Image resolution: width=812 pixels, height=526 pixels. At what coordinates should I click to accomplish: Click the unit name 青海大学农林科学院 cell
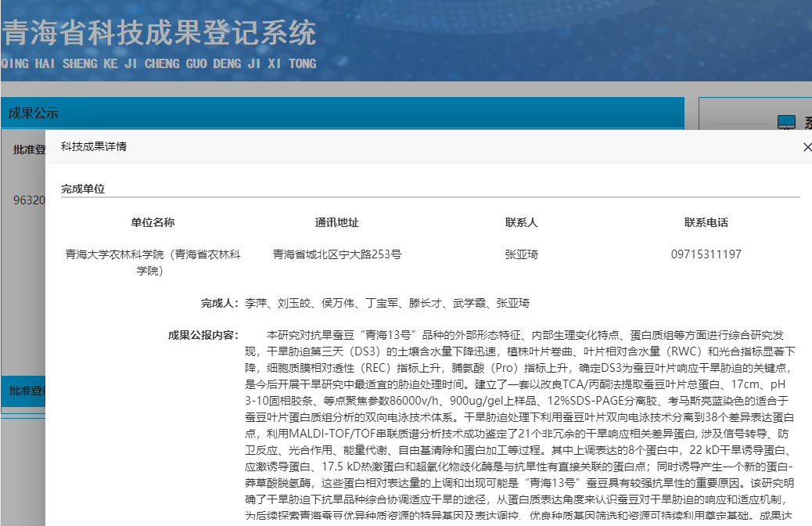(x=153, y=262)
